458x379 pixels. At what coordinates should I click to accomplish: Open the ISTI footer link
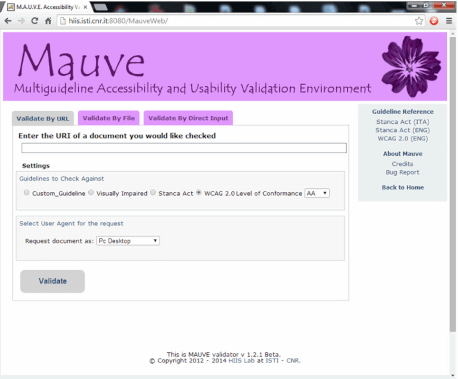pos(272,361)
